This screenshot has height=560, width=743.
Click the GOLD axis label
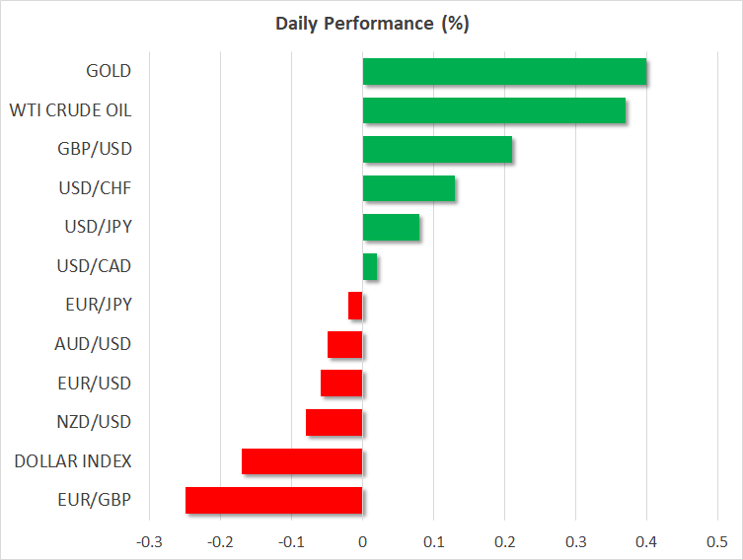point(109,71)
